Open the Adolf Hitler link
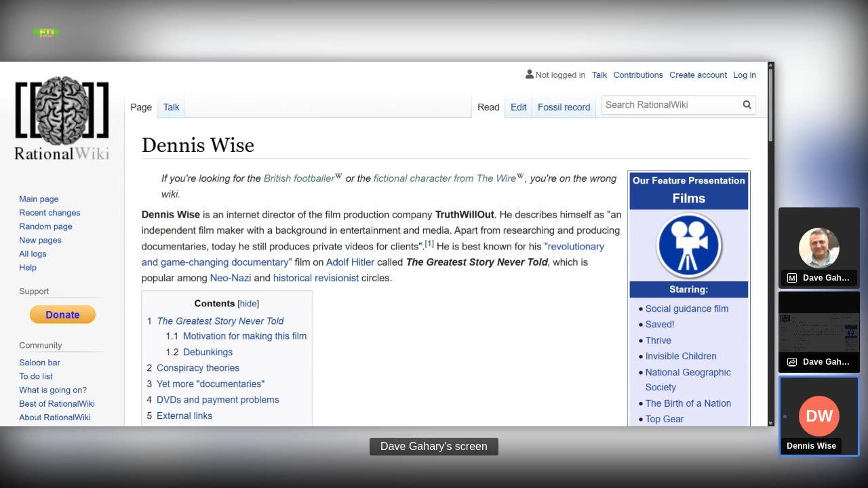Image resolution: width=868 pixels, height=488 pixels. [x=350, y=262]
